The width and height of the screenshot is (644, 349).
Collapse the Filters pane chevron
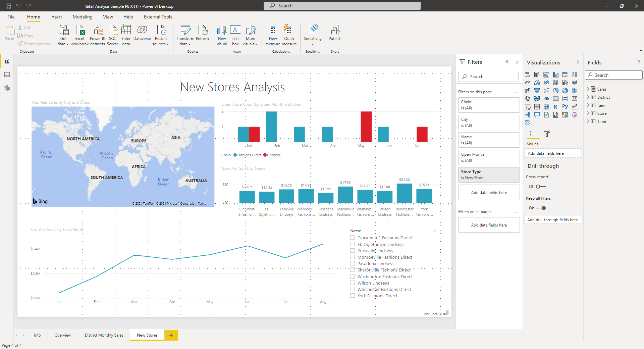point(517,62)
